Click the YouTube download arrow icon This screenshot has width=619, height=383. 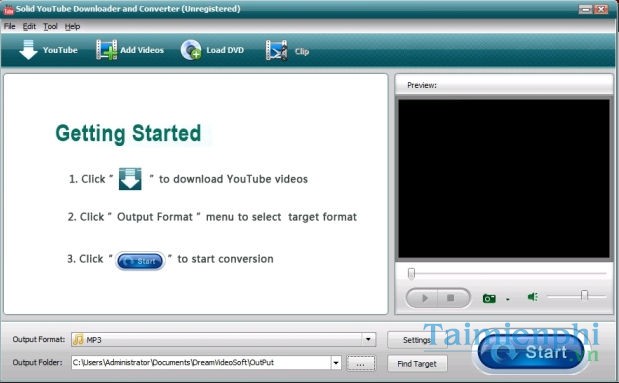pos(28,50)
